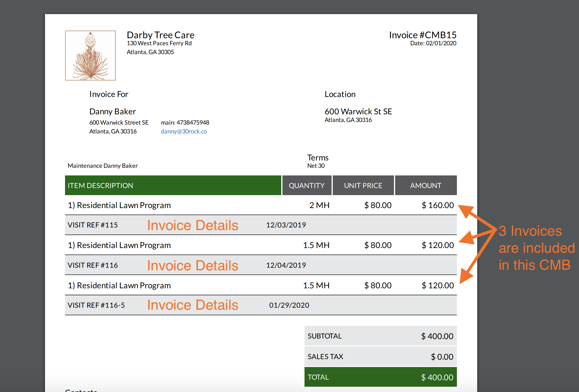This screenshot has width=579, height=392.
Task: Click the Net 30 terms text
Action: point(316,166)
